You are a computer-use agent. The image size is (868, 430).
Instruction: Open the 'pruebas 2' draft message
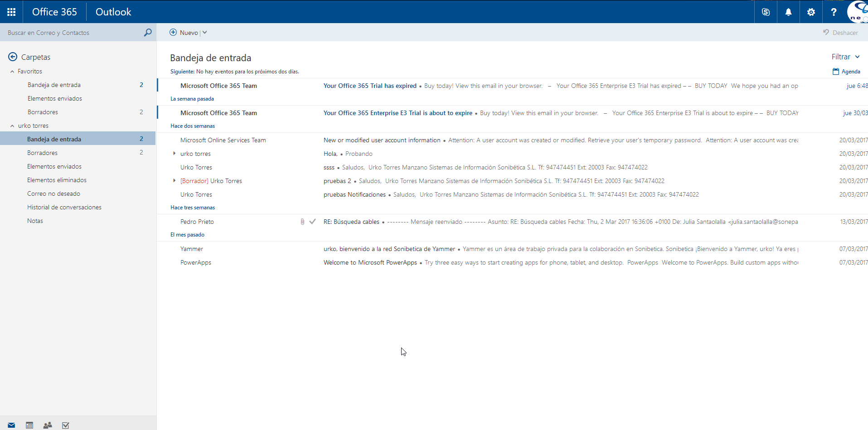(x=513, y=181)
